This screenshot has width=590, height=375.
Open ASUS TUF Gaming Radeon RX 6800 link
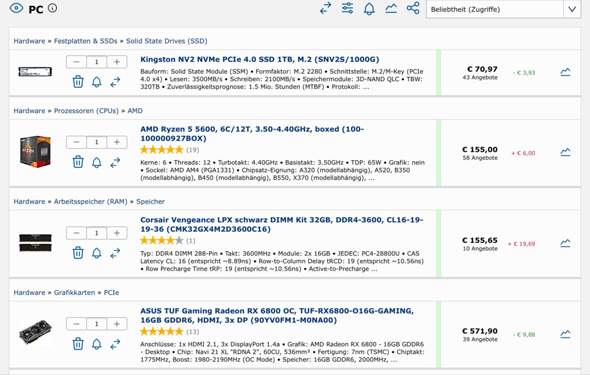[277, 316]
